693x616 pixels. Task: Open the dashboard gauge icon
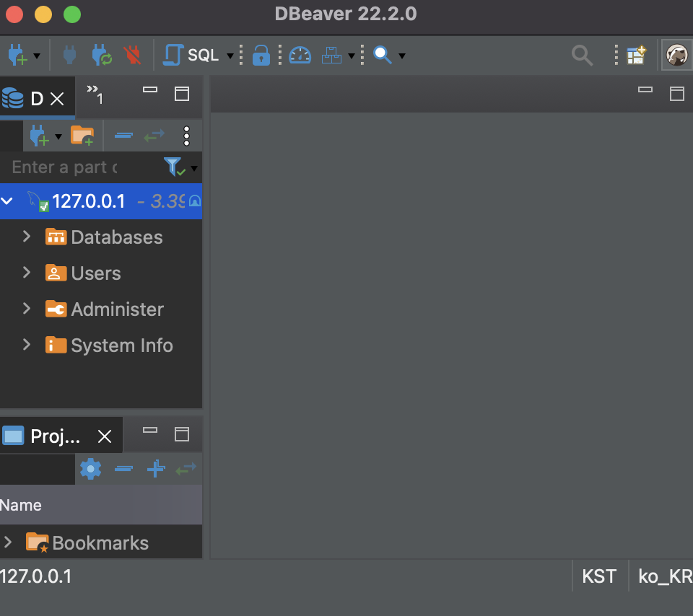tap(300, 56)
